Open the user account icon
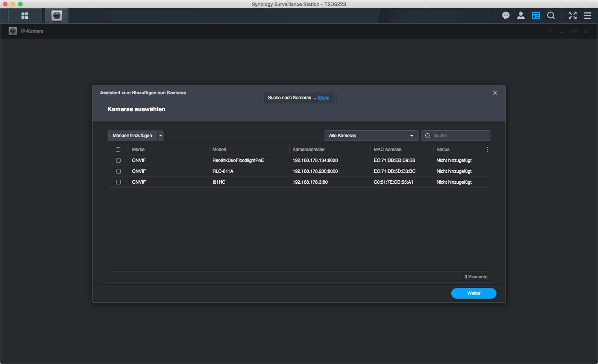 click(521, 16)
